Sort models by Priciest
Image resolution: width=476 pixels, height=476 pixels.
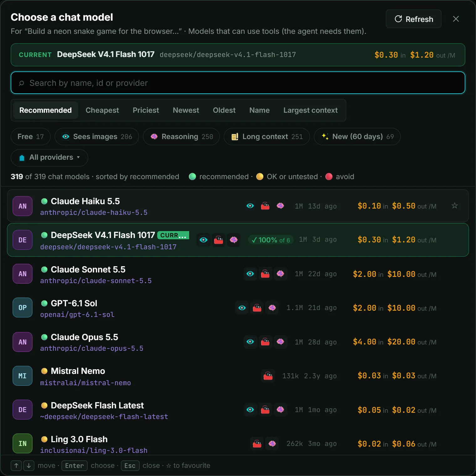point(146,110)
